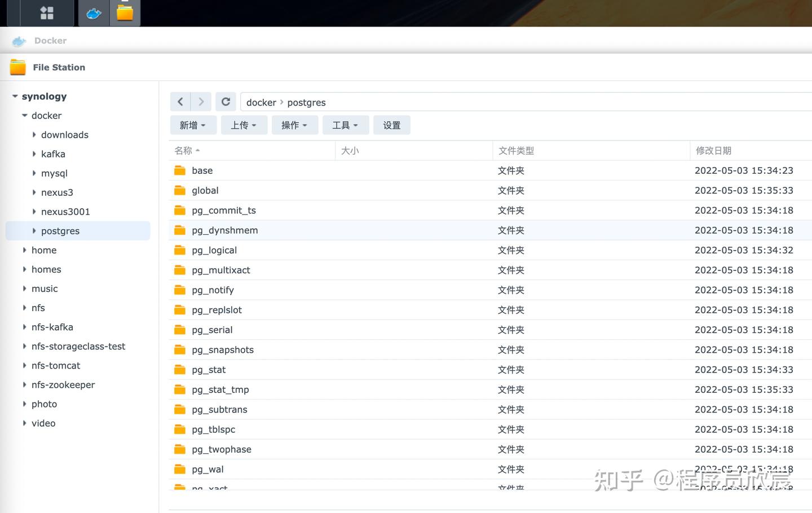
Task: Select nfs-tomcat in the sidebar
Action: [x=56, y=365]
